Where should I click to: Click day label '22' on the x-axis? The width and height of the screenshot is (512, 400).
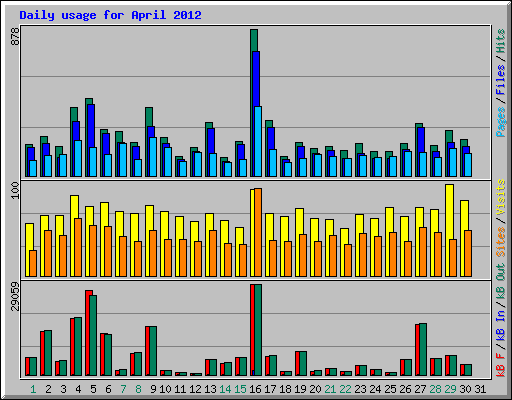tap(345, 389)
